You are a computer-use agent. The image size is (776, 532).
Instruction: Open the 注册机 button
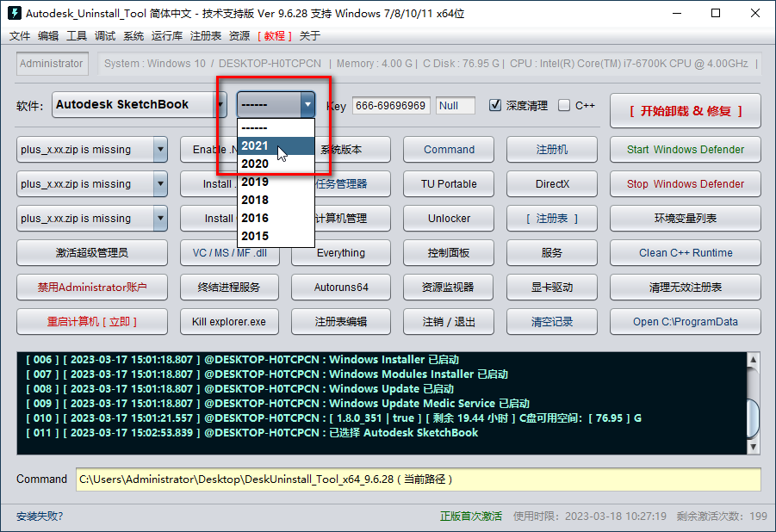click(552, 150)
